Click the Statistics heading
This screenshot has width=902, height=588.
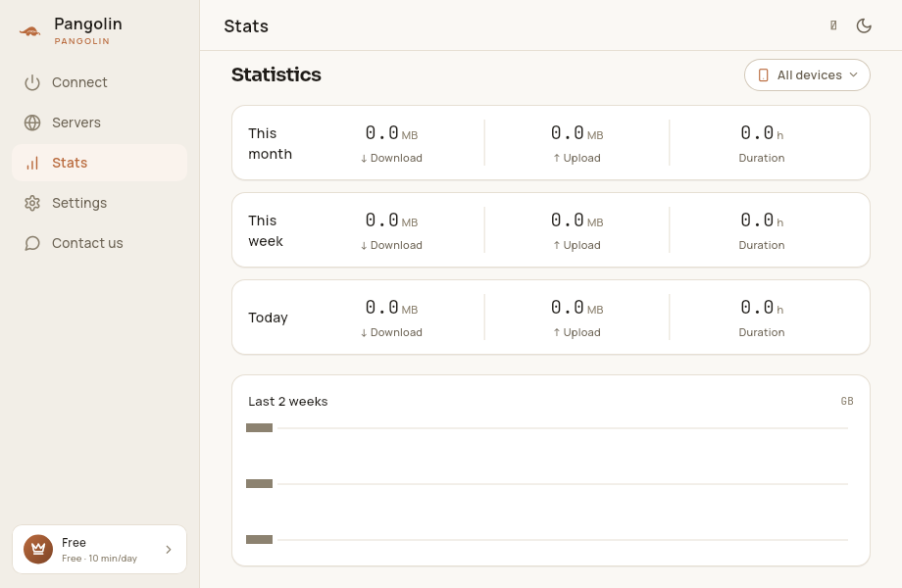[x=276, y=74]
